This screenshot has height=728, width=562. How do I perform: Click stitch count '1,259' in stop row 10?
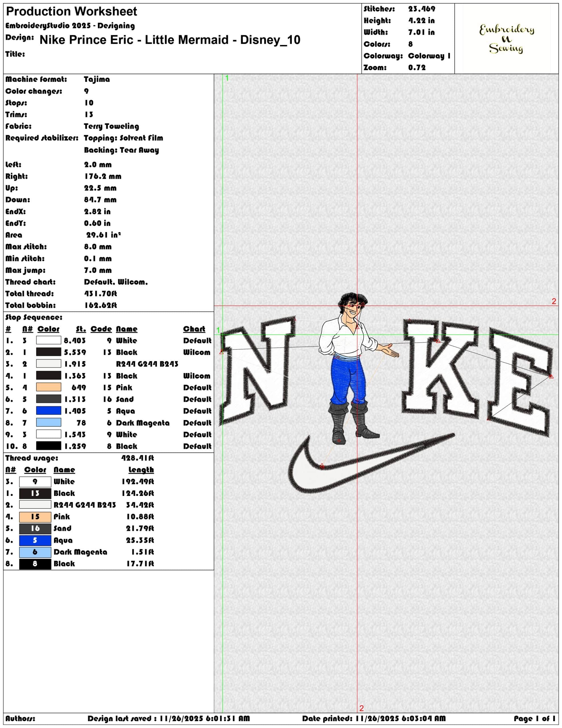coord(75,446)
